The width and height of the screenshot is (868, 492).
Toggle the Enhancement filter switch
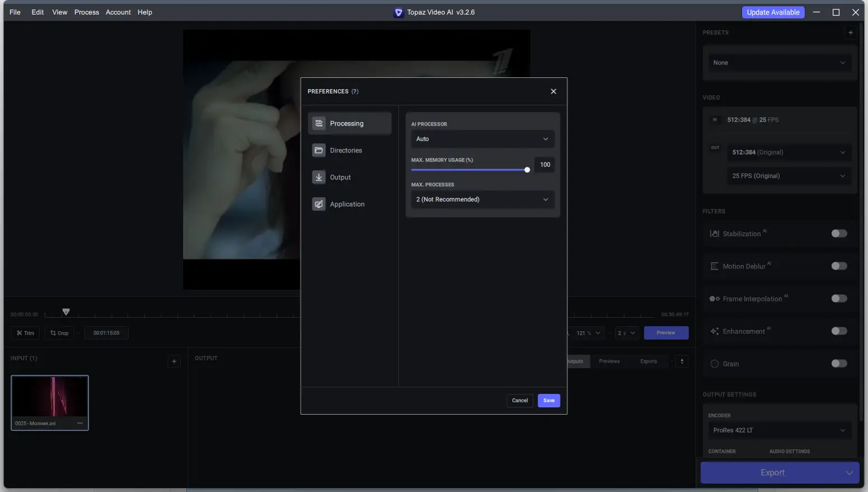pyautogui.click(x=839, y=331)
